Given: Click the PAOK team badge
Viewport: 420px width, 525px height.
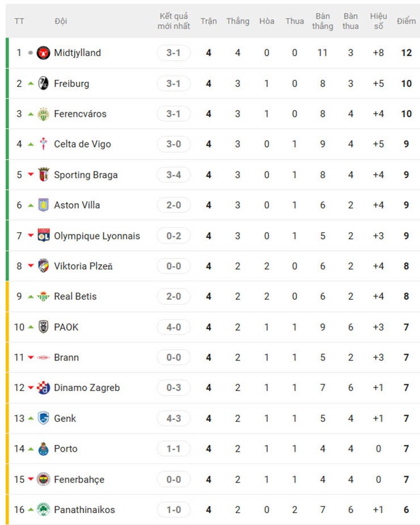Looking at the screenshot, I should (x=43, y=327).
